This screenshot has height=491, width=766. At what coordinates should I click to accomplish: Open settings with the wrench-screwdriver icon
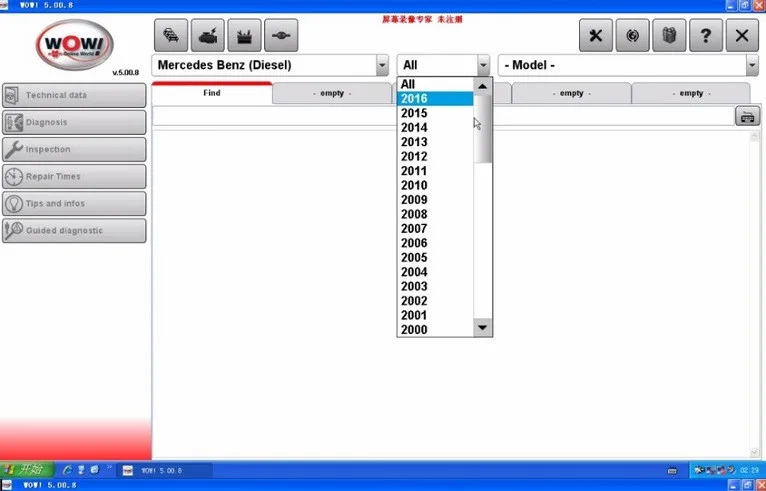[596, 36]
